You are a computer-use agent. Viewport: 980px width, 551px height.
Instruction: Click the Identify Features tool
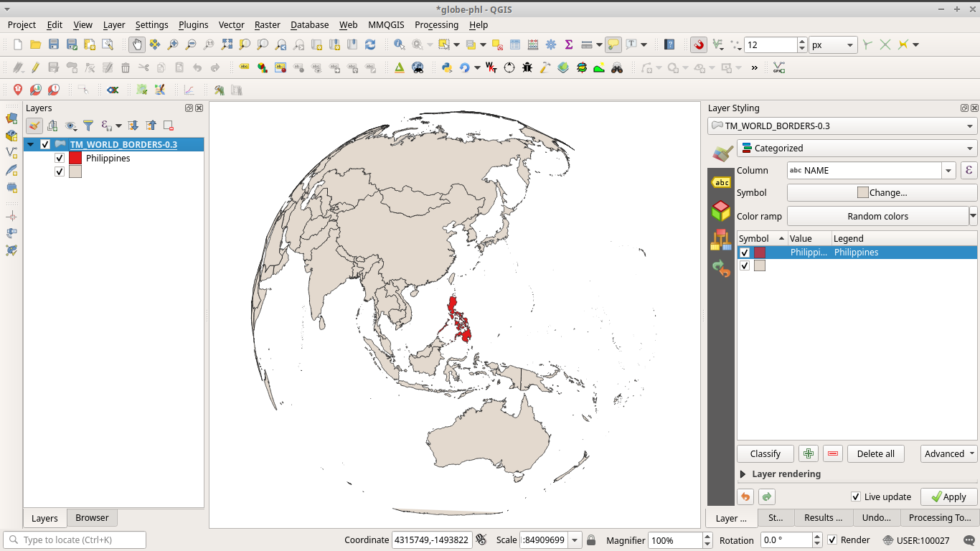(x=399, y=44)
